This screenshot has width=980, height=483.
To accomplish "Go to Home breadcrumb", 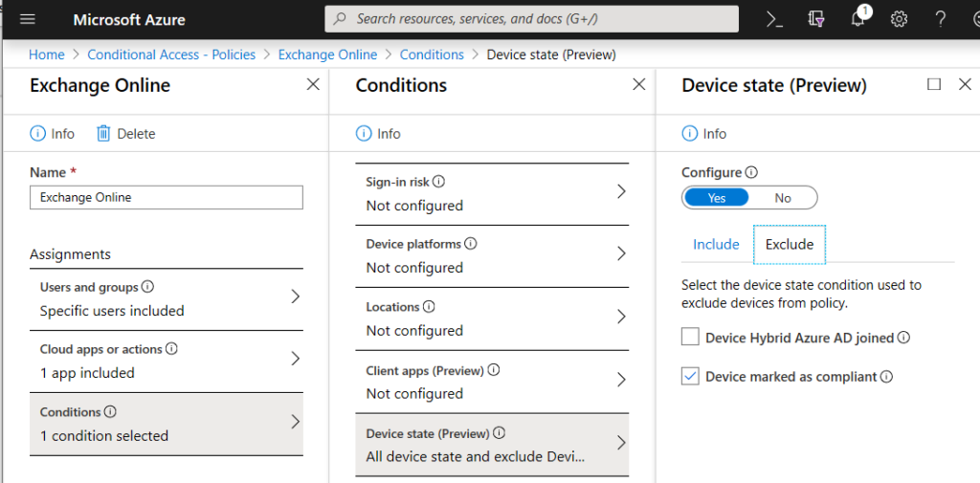I will pos(46,55).
